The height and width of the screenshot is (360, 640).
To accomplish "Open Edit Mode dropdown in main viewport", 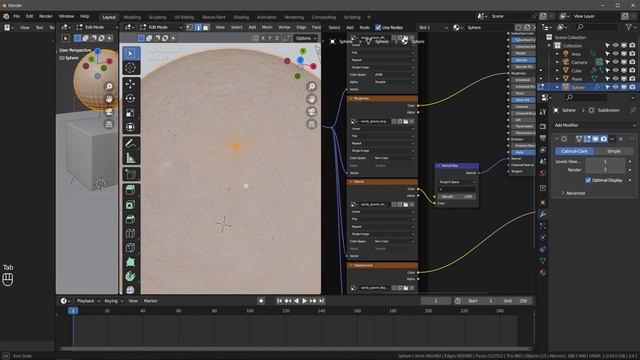I will (161, 27).
